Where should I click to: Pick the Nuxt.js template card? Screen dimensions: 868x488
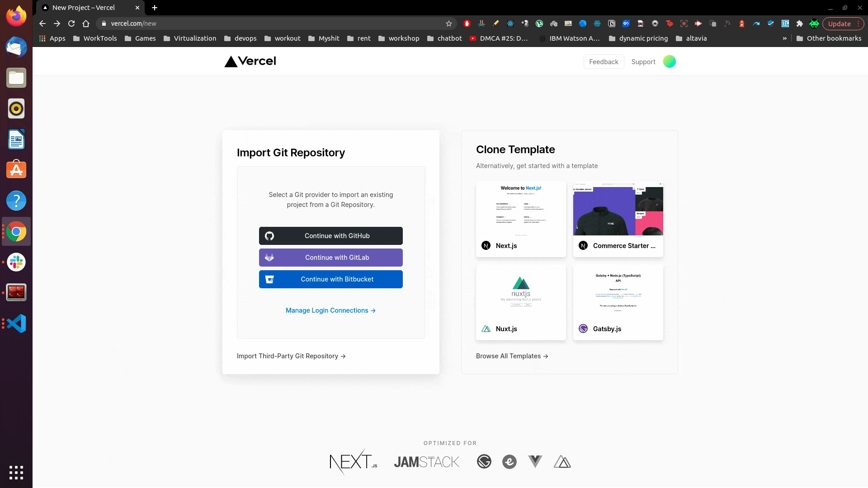(521, 302)
